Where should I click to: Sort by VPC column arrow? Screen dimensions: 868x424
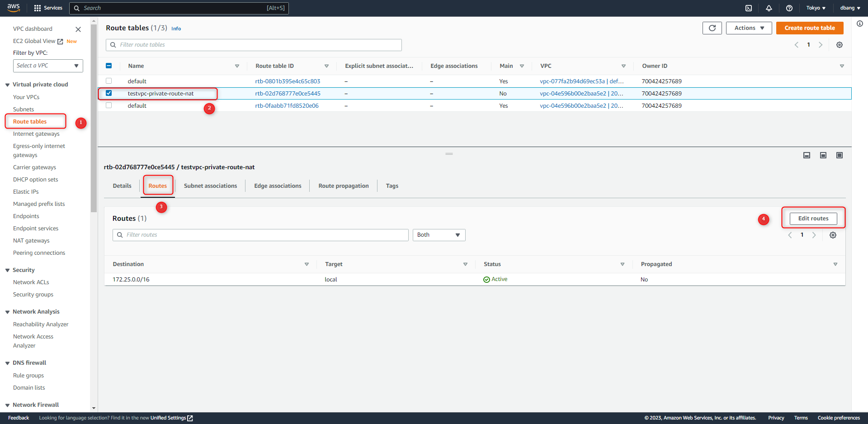click(623, 66)
